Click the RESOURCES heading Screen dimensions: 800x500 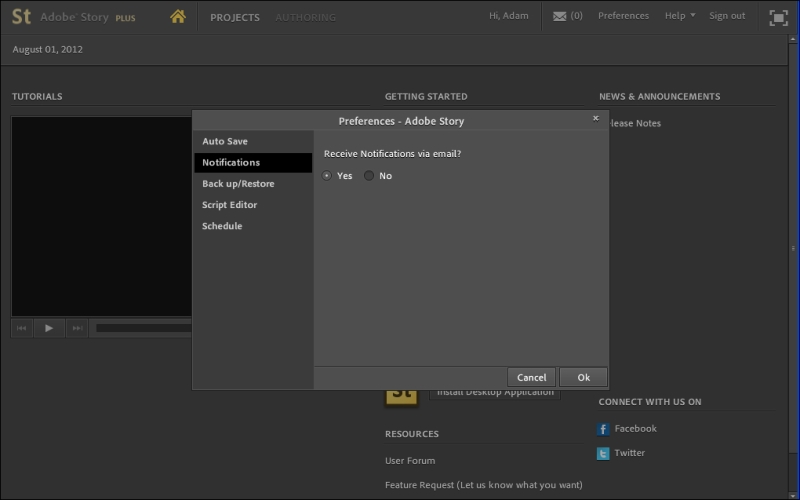412,434
